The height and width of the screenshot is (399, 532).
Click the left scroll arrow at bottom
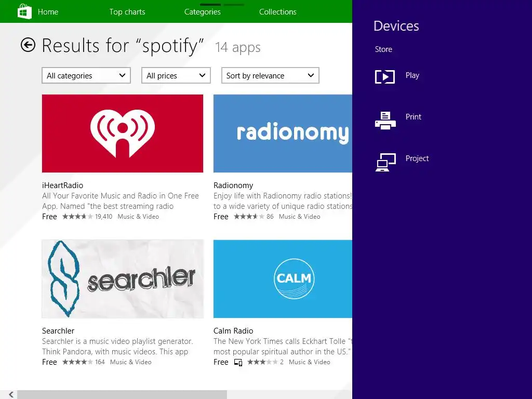11,394
